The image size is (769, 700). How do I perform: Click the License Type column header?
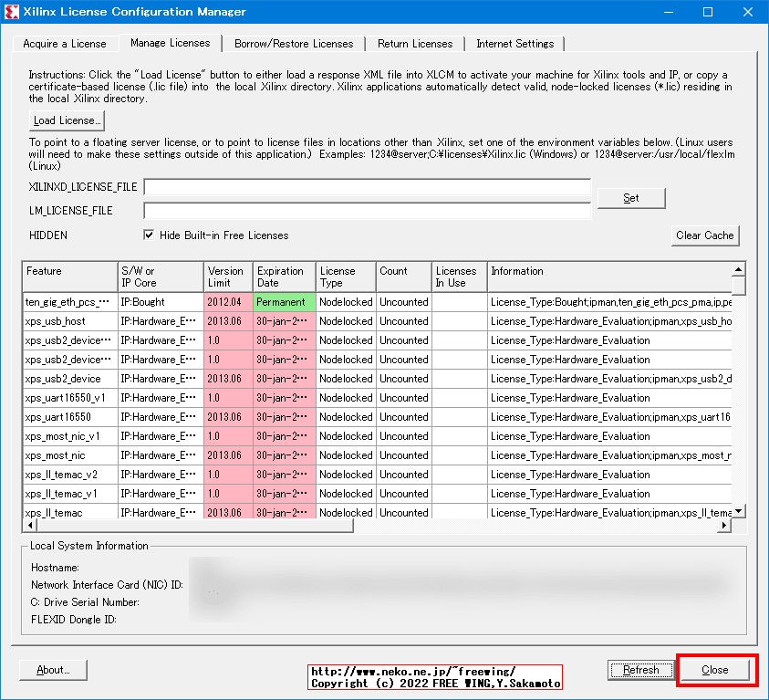347,277
